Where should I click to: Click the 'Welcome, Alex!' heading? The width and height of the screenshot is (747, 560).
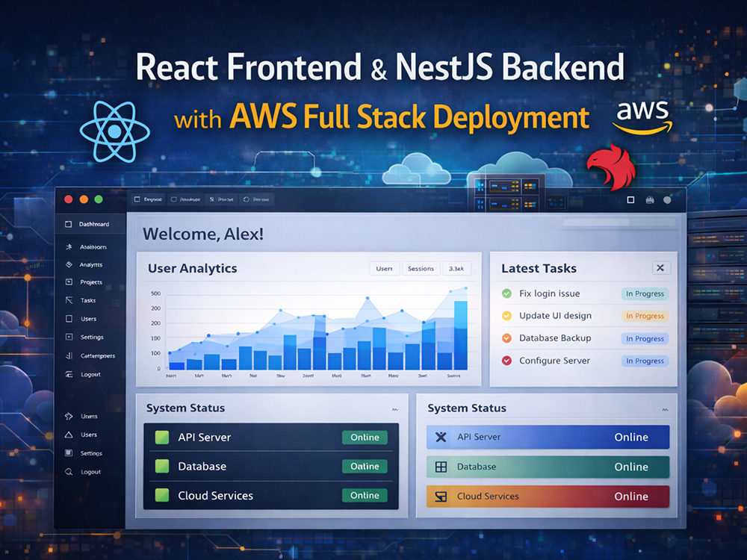[203, 234]
